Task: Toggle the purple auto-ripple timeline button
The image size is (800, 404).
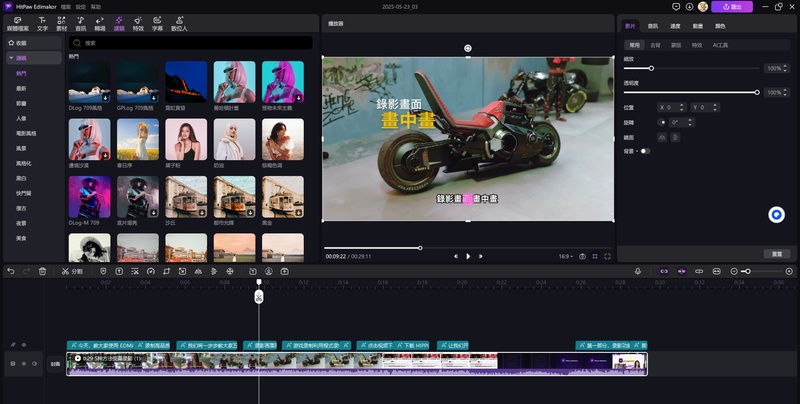Action: (681, 271)
